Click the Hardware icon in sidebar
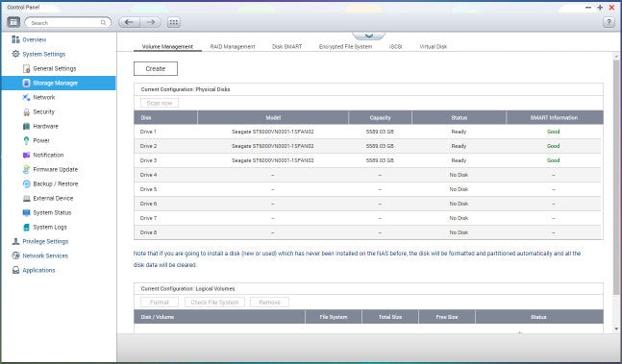This screenshot has height=364, width=622. 27,126
